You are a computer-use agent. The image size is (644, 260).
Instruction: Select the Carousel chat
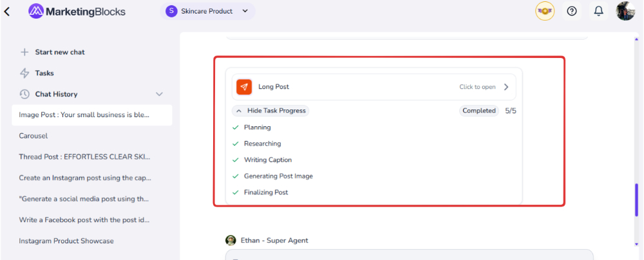pos(33,136)
